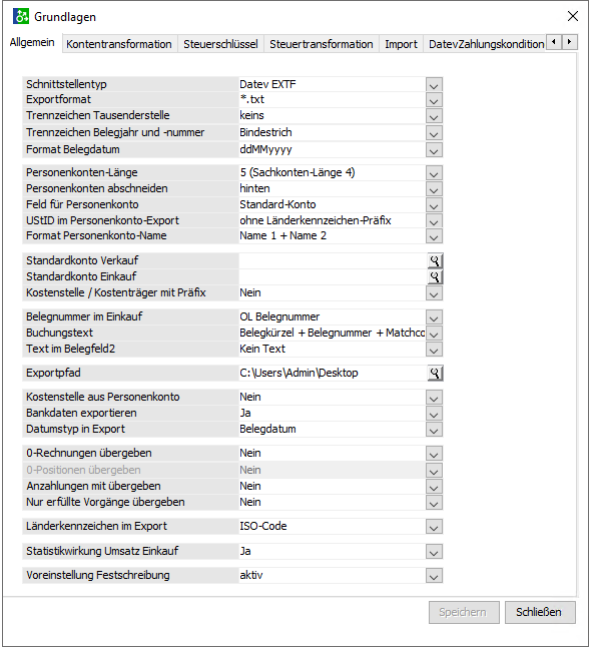591x648 pixels.
Task: Open the Steuerschlüssel tab
Action: tap(221, 44)
